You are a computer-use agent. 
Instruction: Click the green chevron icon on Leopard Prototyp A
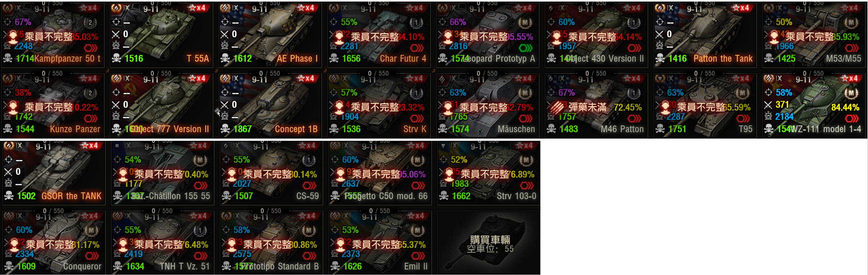coord(525,48)
